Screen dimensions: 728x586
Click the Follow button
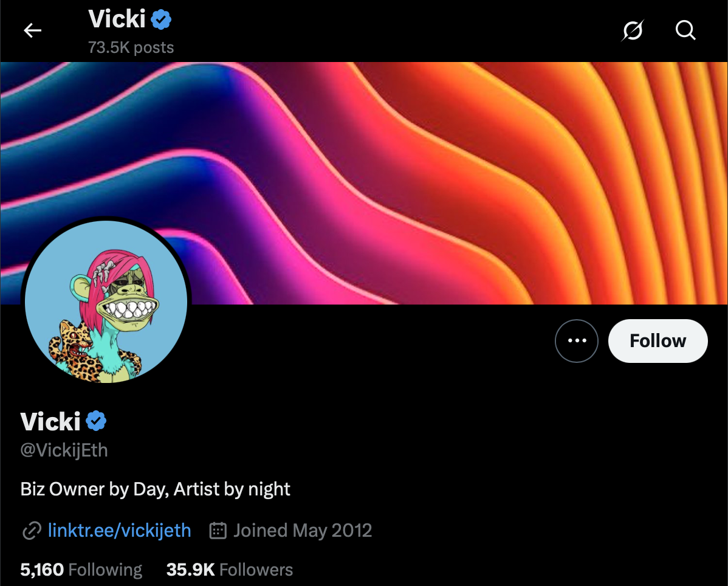(658, 341)
